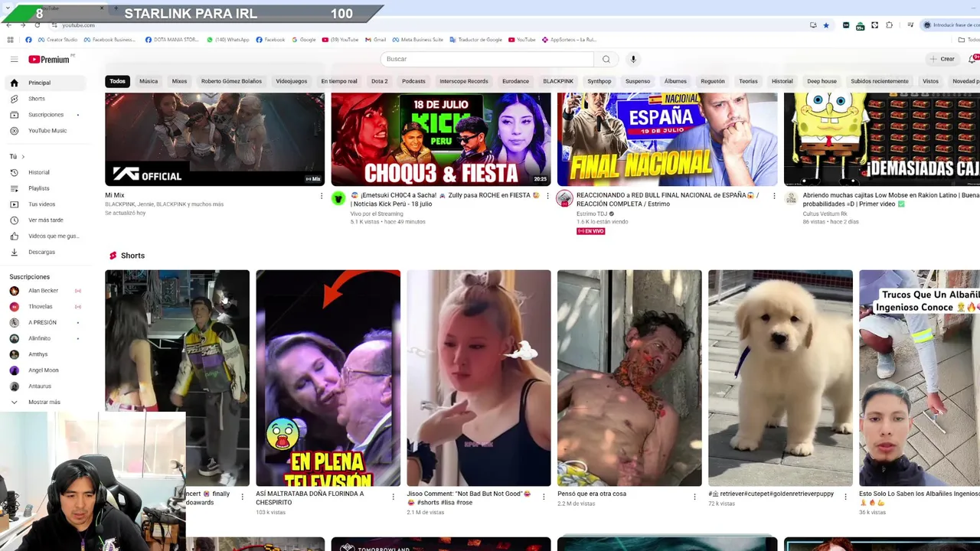Image resolution: width=980 pixels, height=551 pixels.
Task: Open the notifications bell
Action: [972, 59]
